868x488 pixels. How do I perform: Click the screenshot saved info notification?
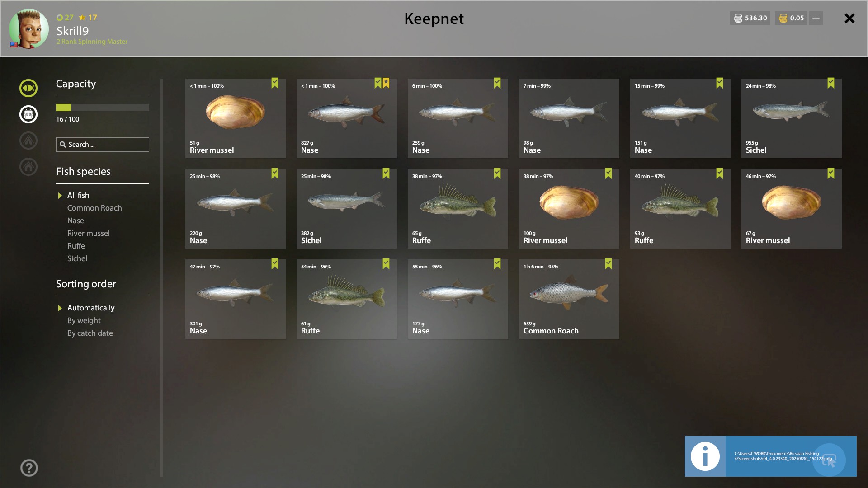coord(770,456)
